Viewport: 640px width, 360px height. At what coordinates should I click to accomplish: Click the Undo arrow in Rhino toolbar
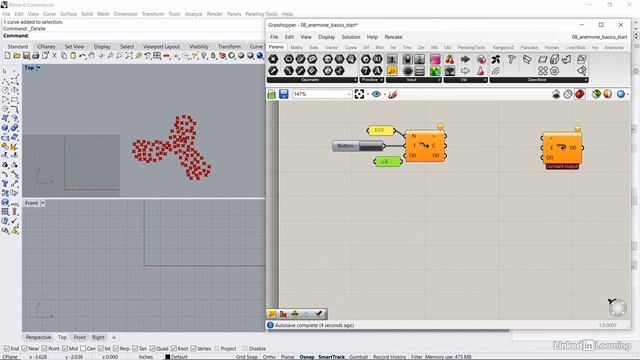[x=82, y=56]
